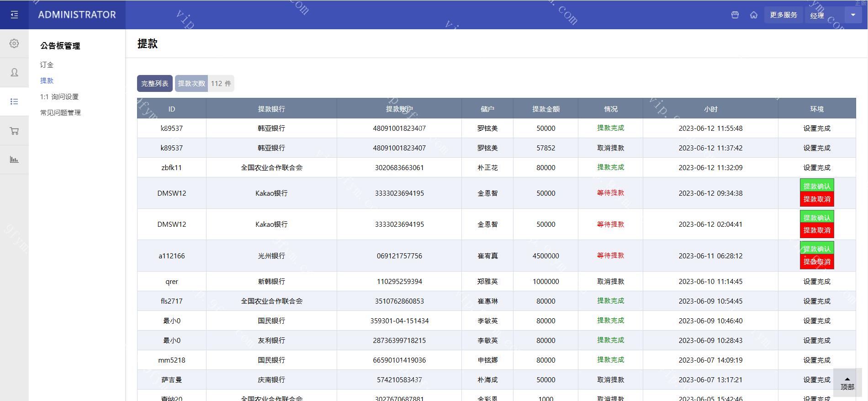Open the settings gear in sidebar
This screenshot has width=868, height=401.
click(14, 43)
